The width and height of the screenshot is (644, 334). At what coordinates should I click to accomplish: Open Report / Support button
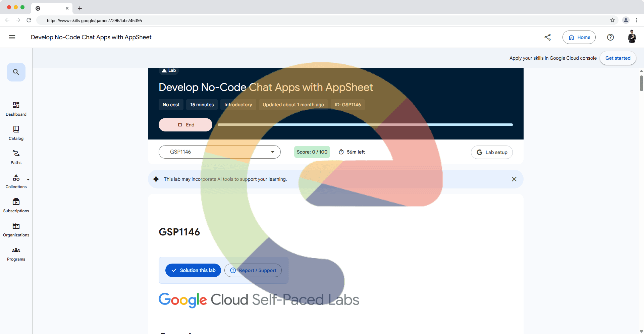click(253, 270)
